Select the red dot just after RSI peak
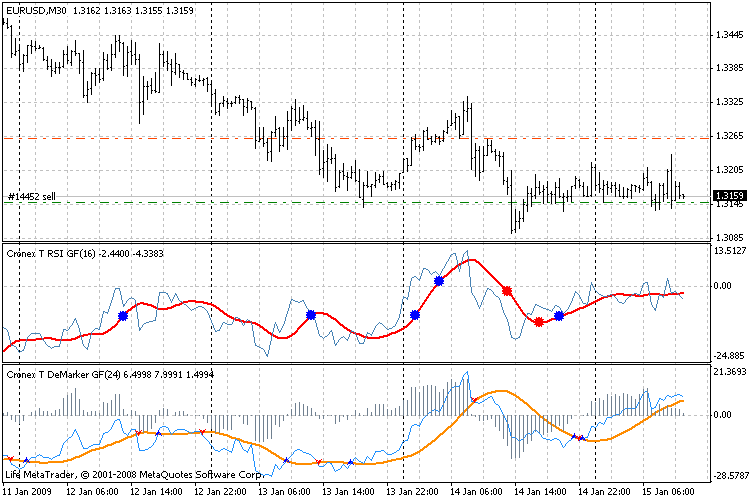Screen dimensions: 750x500 (x=507, y=290)
